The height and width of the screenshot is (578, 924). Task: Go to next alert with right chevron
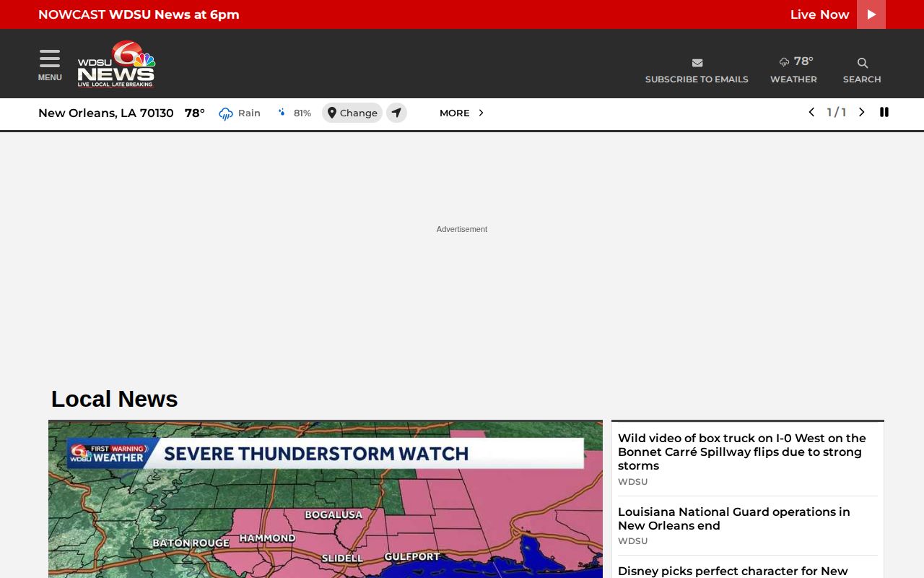[x=861, y=112]
